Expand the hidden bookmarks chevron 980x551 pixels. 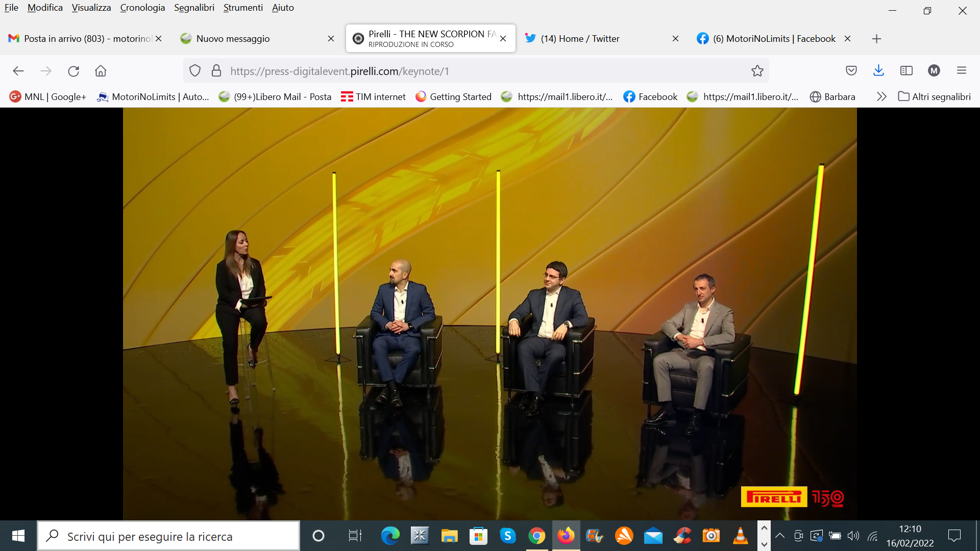(881, 96)
